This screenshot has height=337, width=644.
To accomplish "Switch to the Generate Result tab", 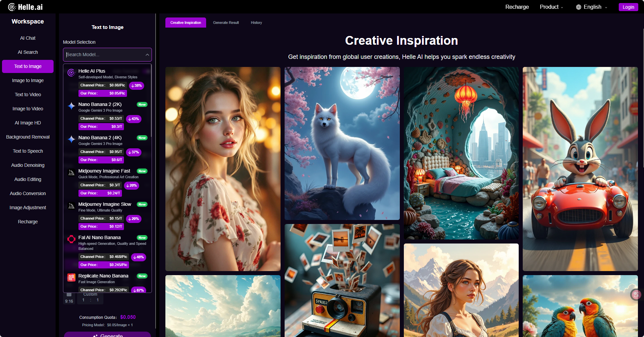I will coord(226,23).
